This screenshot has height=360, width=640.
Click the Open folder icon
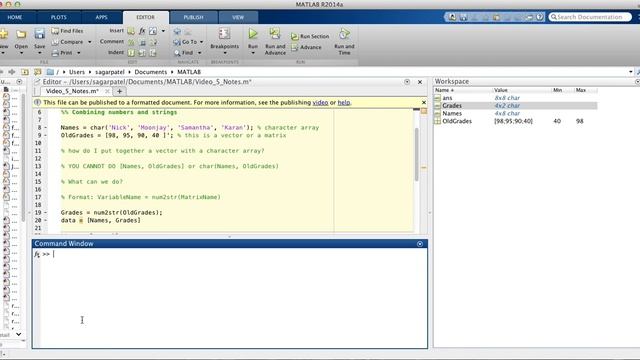21,34
